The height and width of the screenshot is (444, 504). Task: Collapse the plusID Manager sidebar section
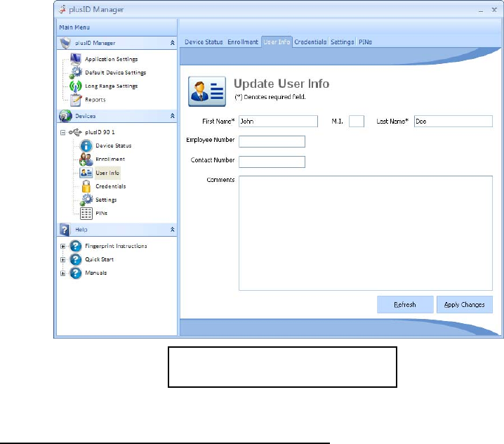point(172,43)
